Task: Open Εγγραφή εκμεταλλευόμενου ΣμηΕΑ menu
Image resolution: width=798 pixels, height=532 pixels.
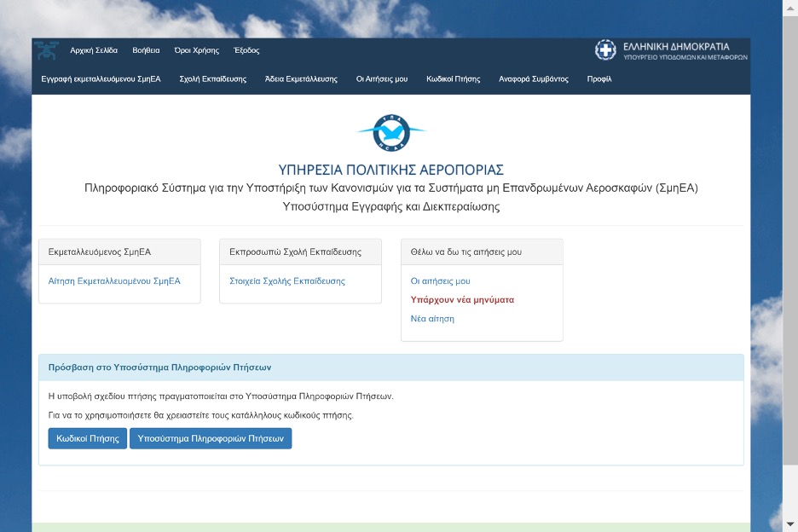Action: coord(101,79)
